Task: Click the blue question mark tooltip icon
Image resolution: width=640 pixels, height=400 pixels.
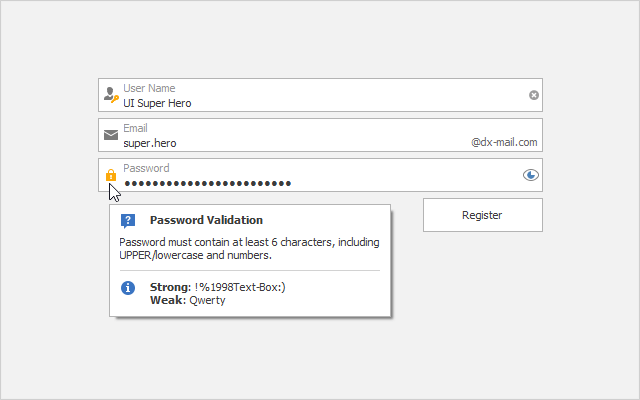Action: coord(128,220)
